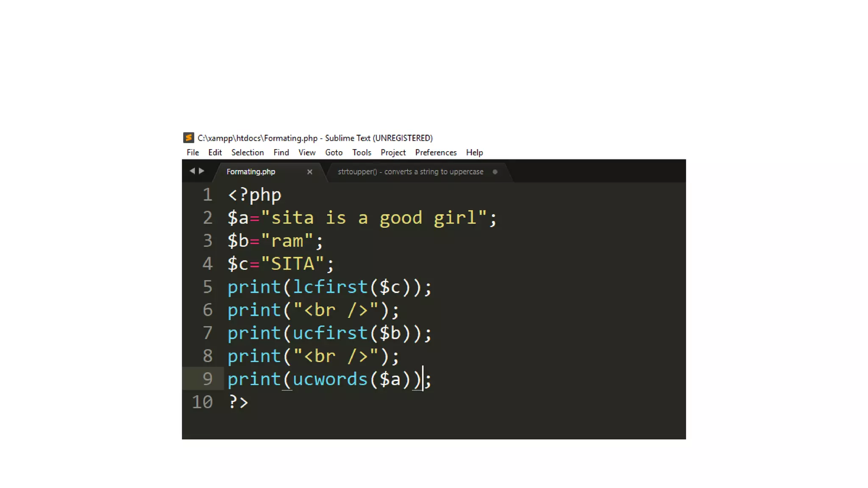Click the next tab right arrow
The width and height of the screenshot is (868, 488).
point(202,171)
